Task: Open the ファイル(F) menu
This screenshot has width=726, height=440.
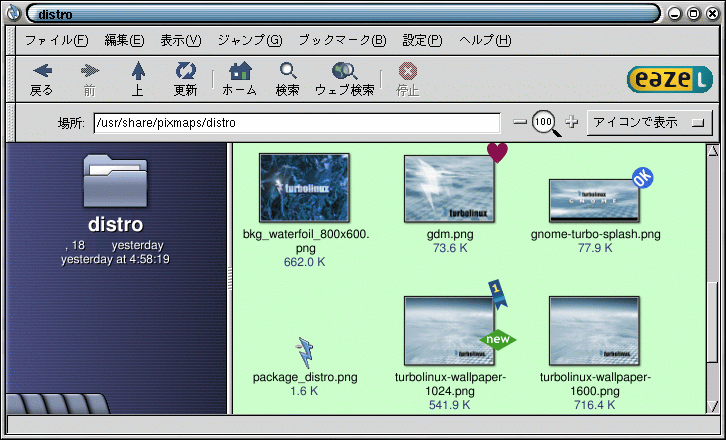Action: 56,41
